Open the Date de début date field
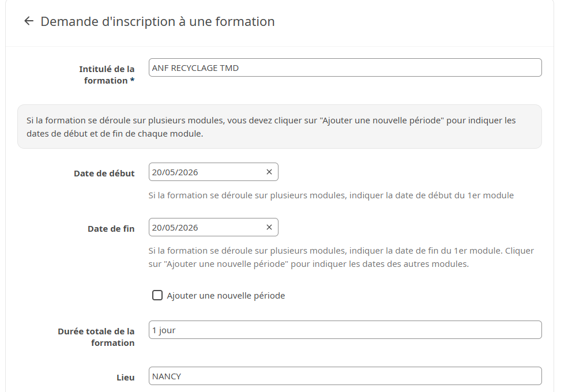 coord(205,172)
